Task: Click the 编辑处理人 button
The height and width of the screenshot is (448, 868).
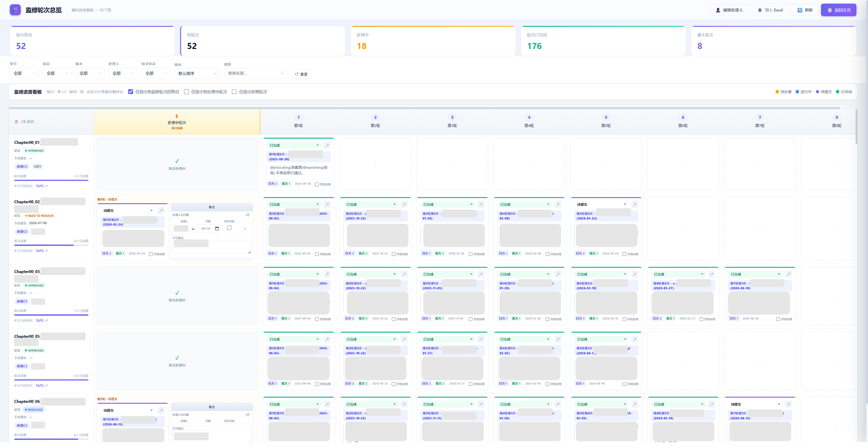Action: coord(729,10)
